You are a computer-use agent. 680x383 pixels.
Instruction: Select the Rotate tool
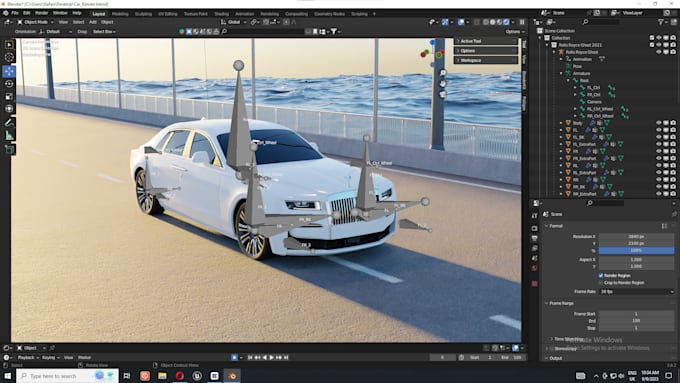[x=9, y=84]
